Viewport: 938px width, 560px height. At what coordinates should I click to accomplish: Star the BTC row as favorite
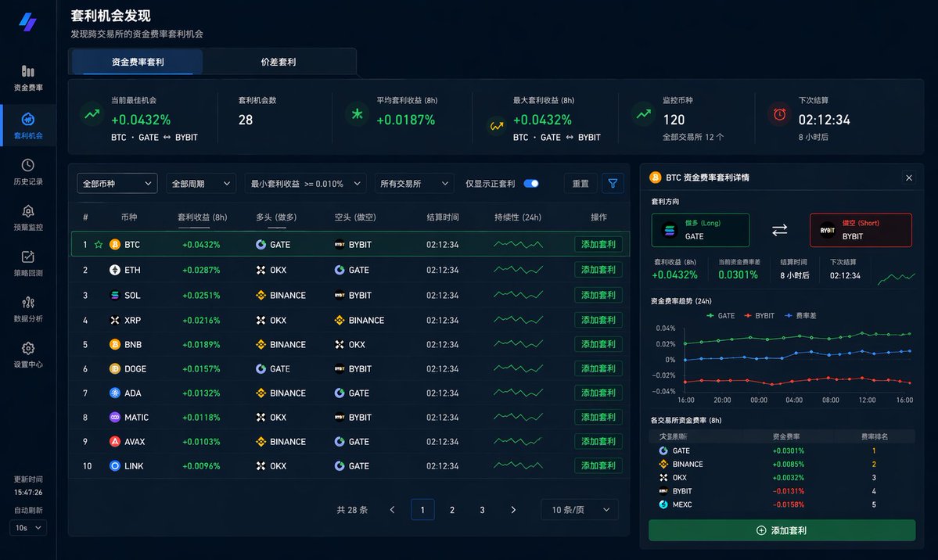coord(99,244)
